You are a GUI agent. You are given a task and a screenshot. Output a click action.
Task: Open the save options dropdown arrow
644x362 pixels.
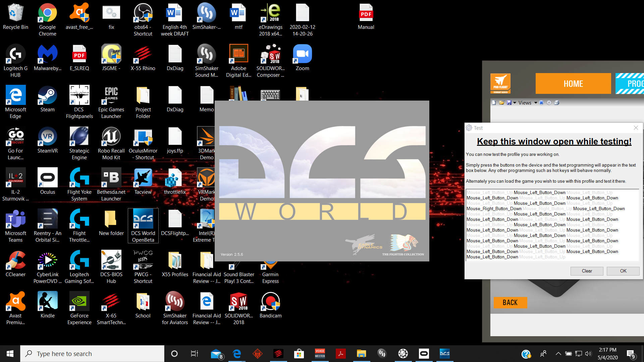click(515, 103)
